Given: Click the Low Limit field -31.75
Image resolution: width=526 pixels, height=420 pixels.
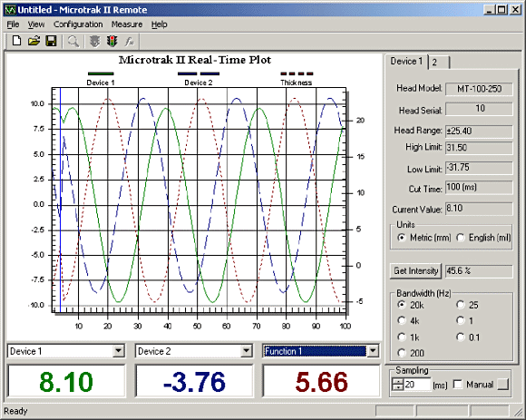Looking at the screenshot, I should point(479,168).
